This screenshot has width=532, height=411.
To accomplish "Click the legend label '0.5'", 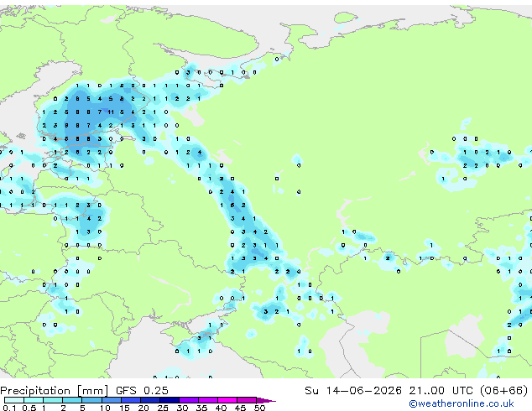I will pyautogui.click(x=29, y=408).
